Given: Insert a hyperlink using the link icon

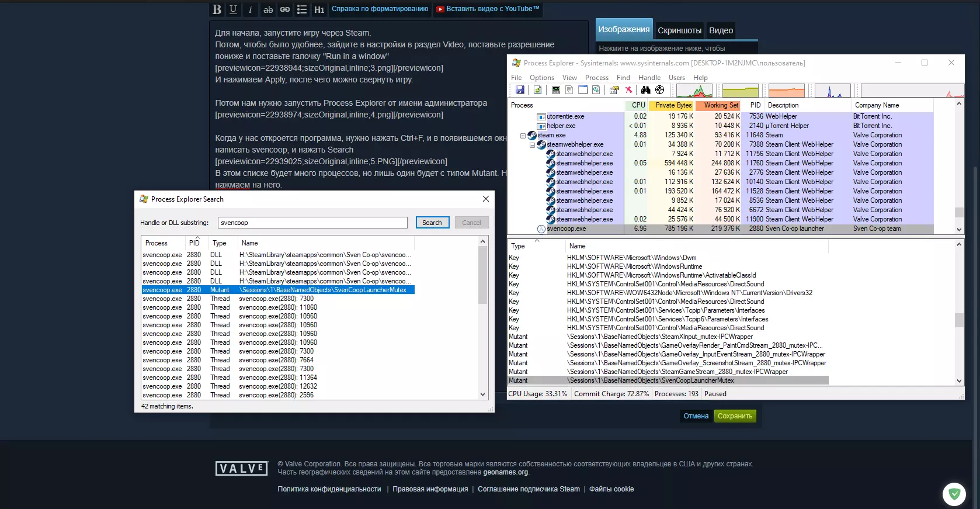Looking at the screenshot, I should [x=285, y=9].
